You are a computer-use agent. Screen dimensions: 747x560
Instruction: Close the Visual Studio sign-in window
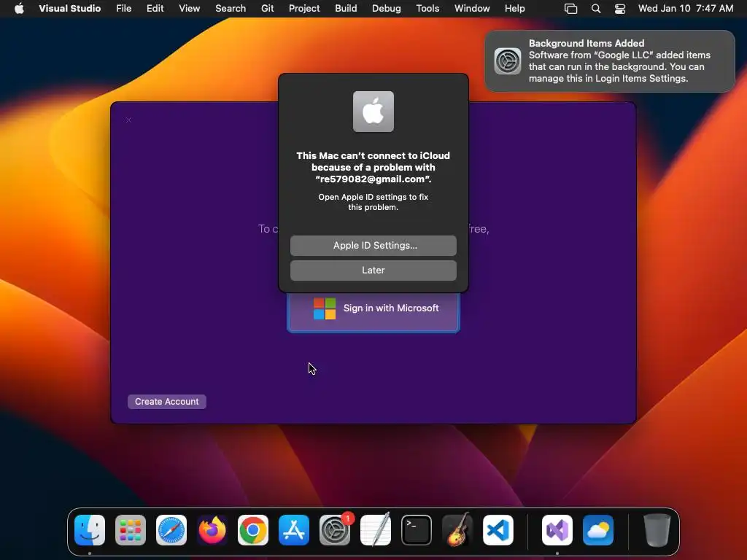coord(128,120)
